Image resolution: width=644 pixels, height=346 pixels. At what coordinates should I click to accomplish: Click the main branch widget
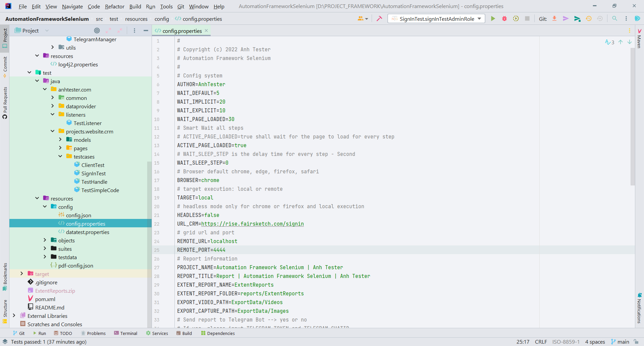620,342
